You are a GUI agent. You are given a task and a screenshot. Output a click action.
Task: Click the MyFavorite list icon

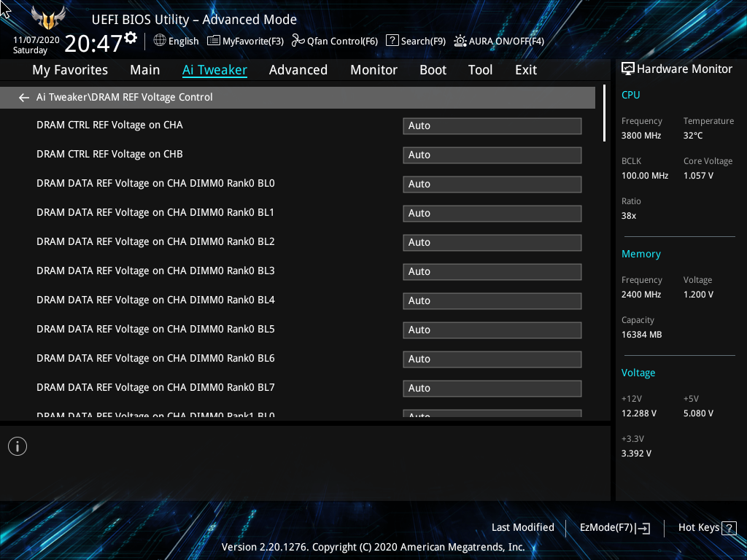(x=214, y=41)
